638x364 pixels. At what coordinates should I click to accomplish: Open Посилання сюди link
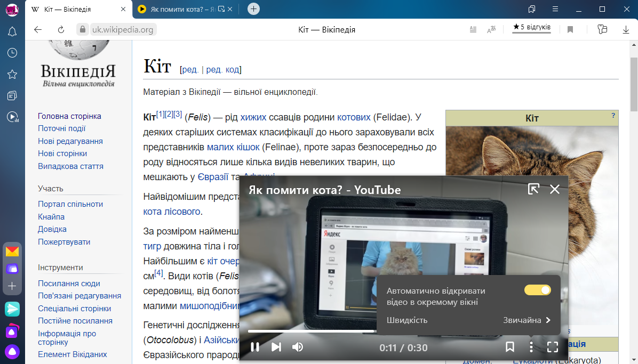(x=69, y=284)
